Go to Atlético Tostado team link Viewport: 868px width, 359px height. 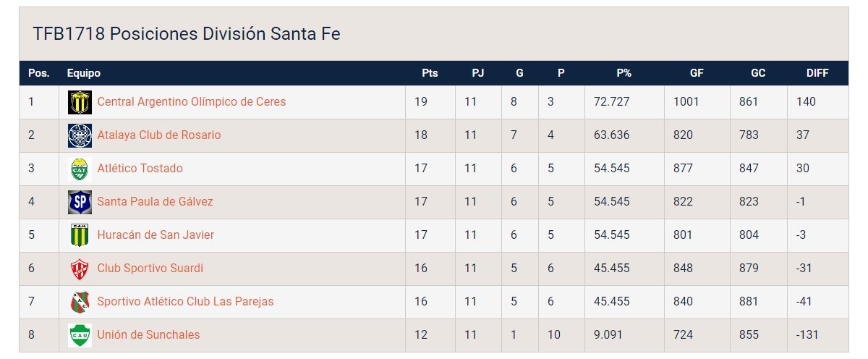(140, 169)
